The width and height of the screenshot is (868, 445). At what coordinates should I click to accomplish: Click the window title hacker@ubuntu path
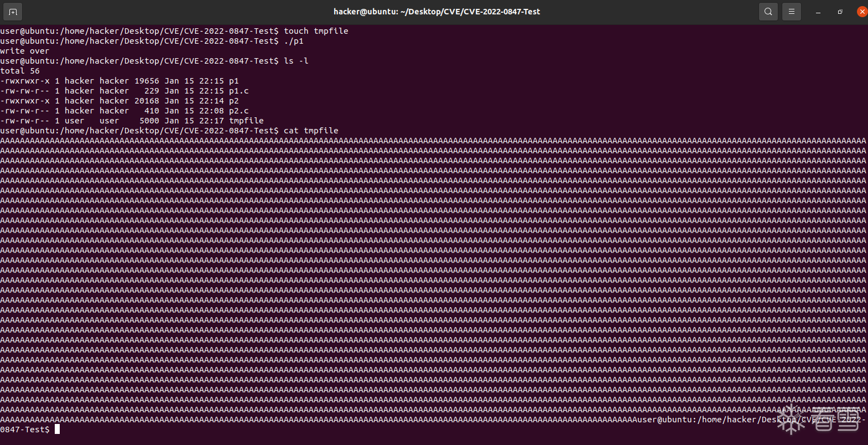tap(436, 12)
